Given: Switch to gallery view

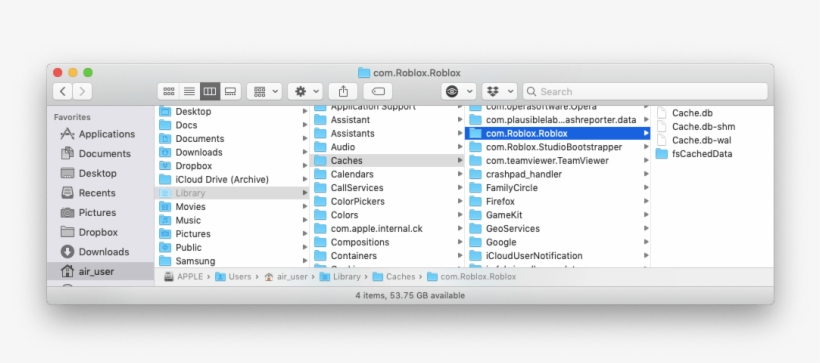Looking at the screenshot, I should click(x=230, y=92).
